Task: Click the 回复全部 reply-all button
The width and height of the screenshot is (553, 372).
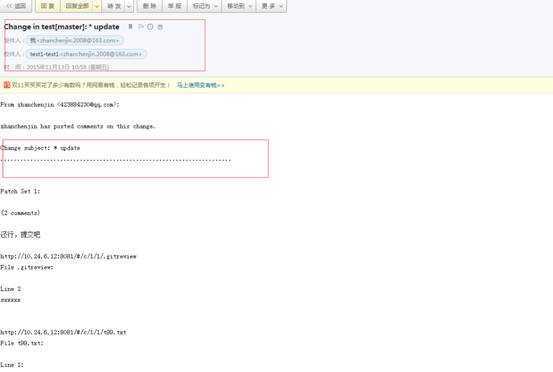Action: pos(77,6)
